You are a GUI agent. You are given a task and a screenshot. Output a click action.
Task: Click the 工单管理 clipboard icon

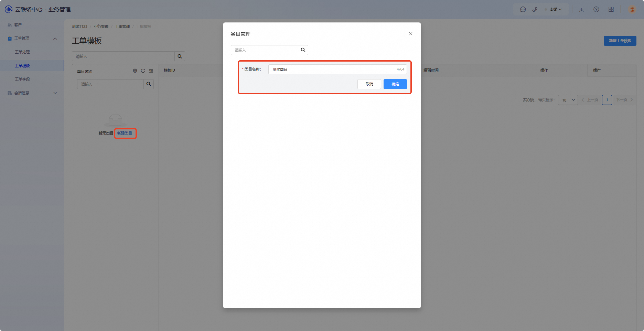coord(10,39)
